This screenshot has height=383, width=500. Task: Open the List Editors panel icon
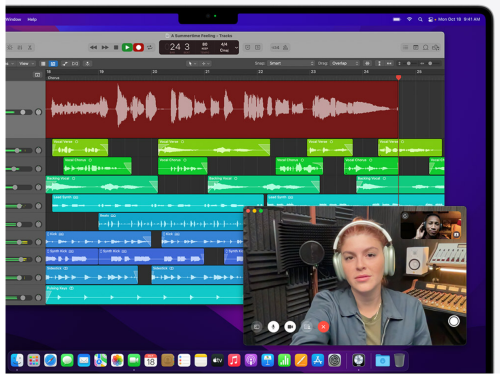[x=405, y=47]
